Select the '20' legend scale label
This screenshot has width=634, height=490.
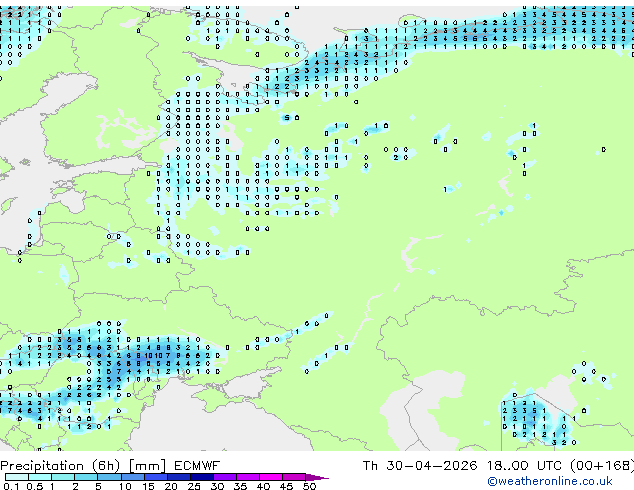(x=171, y=486)
